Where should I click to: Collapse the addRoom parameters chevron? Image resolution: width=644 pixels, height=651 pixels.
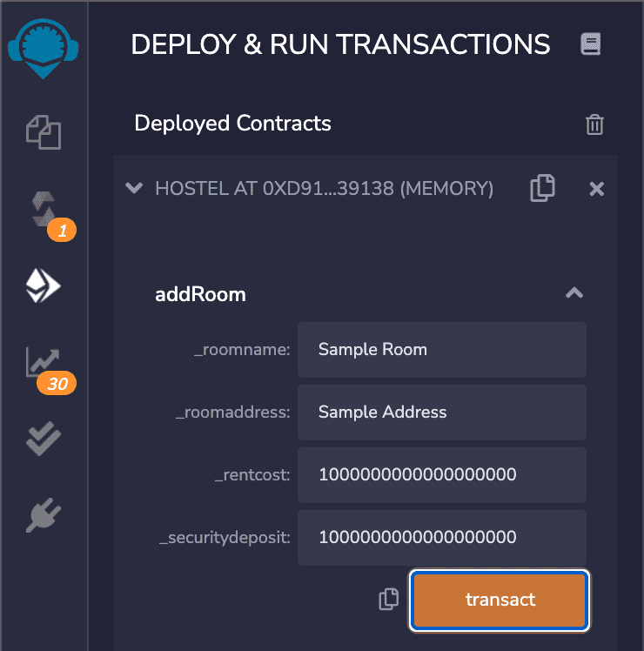click(574, 294)
